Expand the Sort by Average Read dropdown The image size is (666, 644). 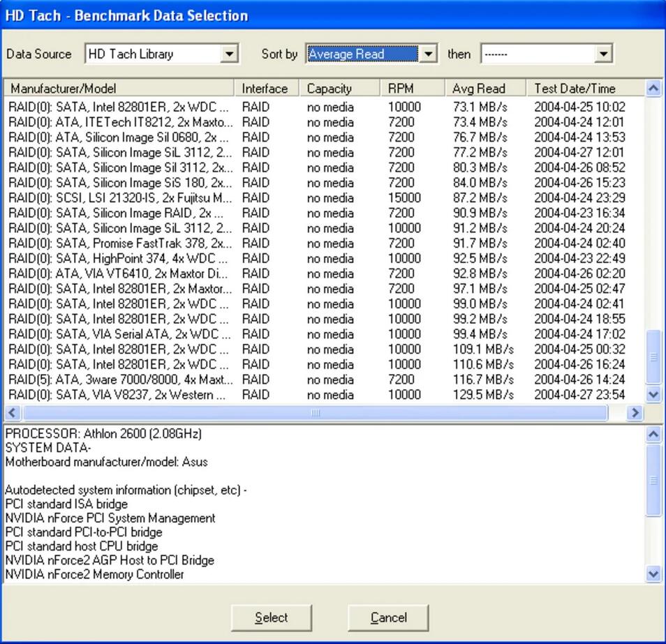(429, 54)
